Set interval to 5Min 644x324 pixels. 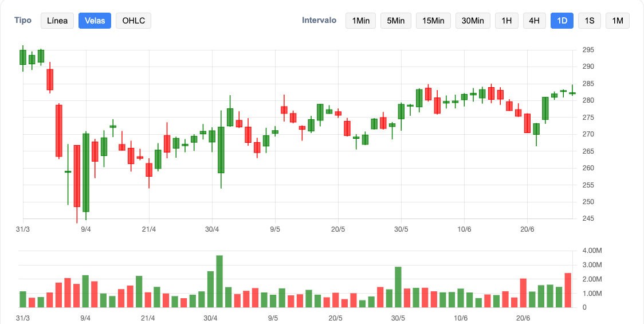(396, 21)
